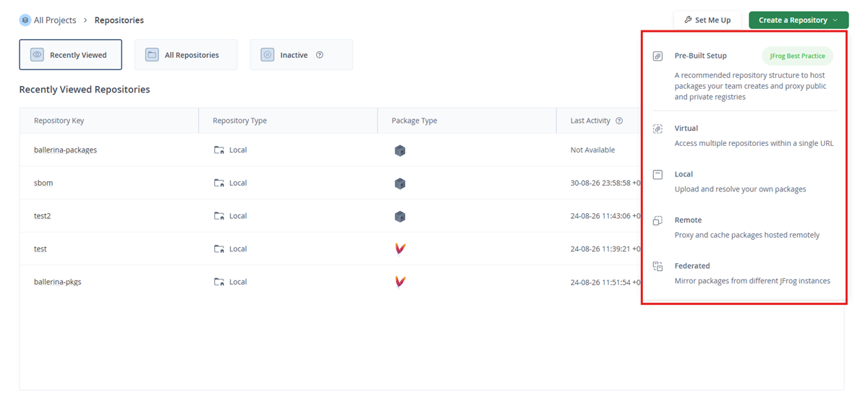Click the Not Available last activity cell
868x404 pixels.
592,150
